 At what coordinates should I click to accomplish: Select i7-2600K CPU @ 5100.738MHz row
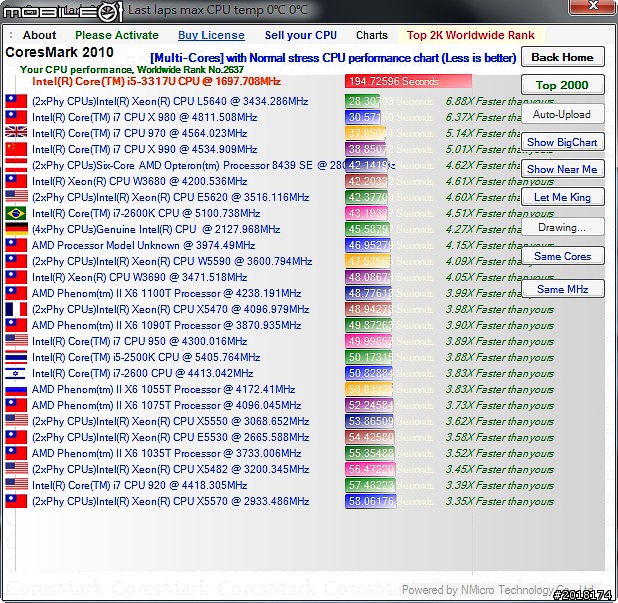point(146,213)
